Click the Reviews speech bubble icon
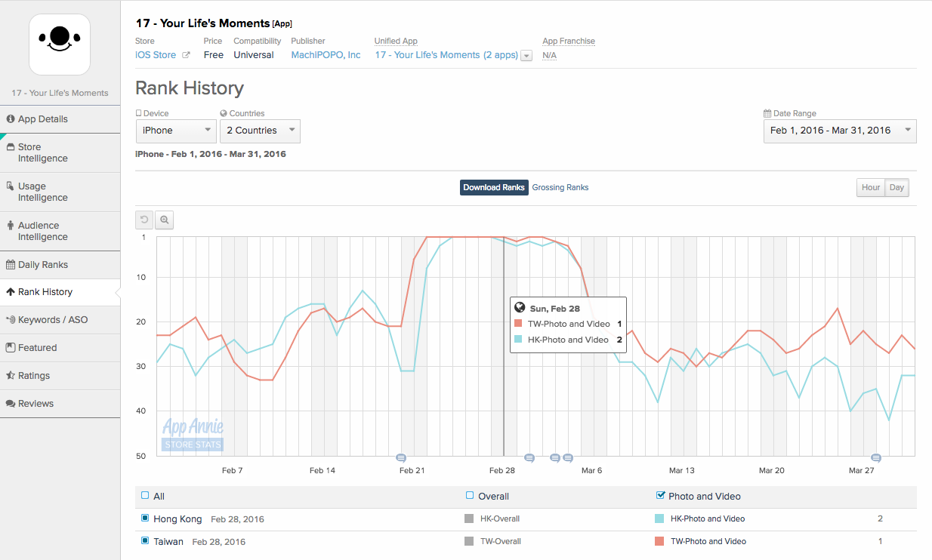The height and width of the screenshot is (560, 932). (x=11, y=404)
